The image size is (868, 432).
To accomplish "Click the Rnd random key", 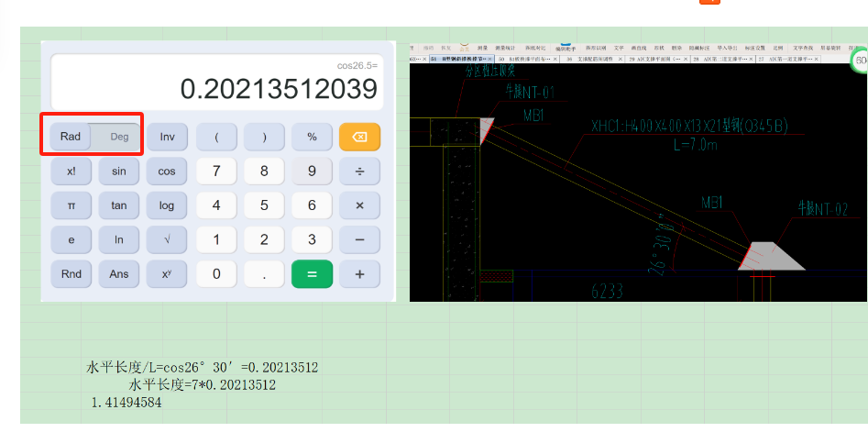I will pos(71,274).
